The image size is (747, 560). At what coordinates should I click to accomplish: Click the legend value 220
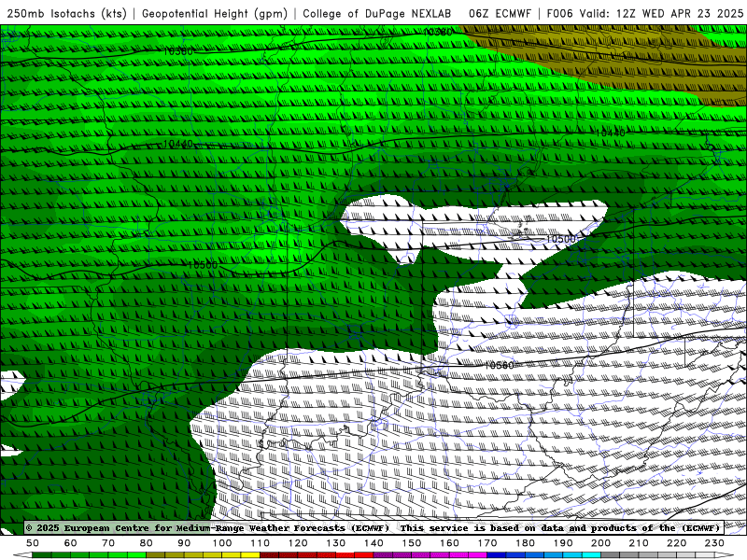point(676,543)
